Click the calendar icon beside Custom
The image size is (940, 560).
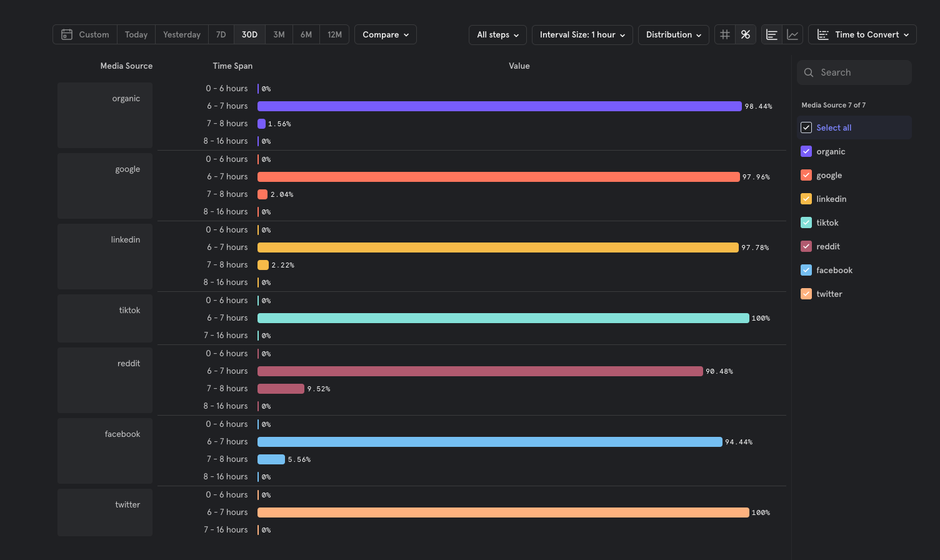[x=67, y=34]
